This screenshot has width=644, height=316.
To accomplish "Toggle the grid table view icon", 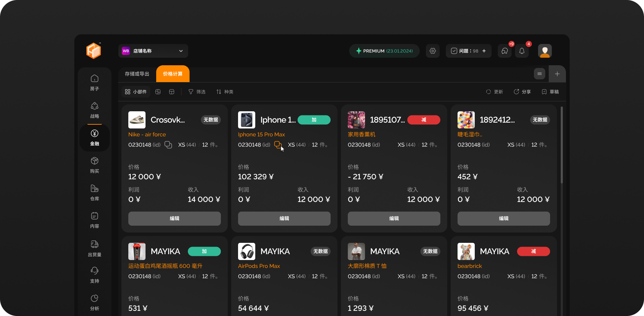I will (158, 92).
